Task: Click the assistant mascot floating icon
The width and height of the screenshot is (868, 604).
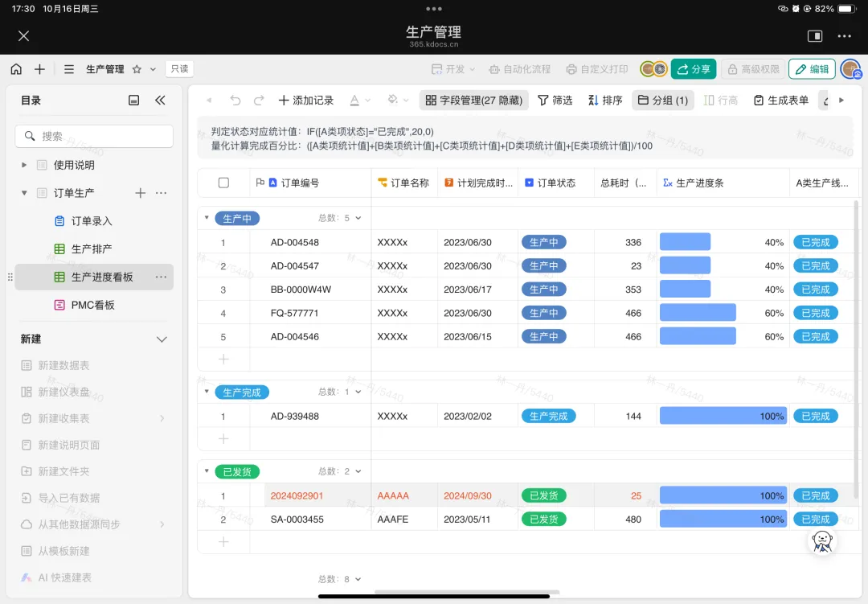Action: 822,541
